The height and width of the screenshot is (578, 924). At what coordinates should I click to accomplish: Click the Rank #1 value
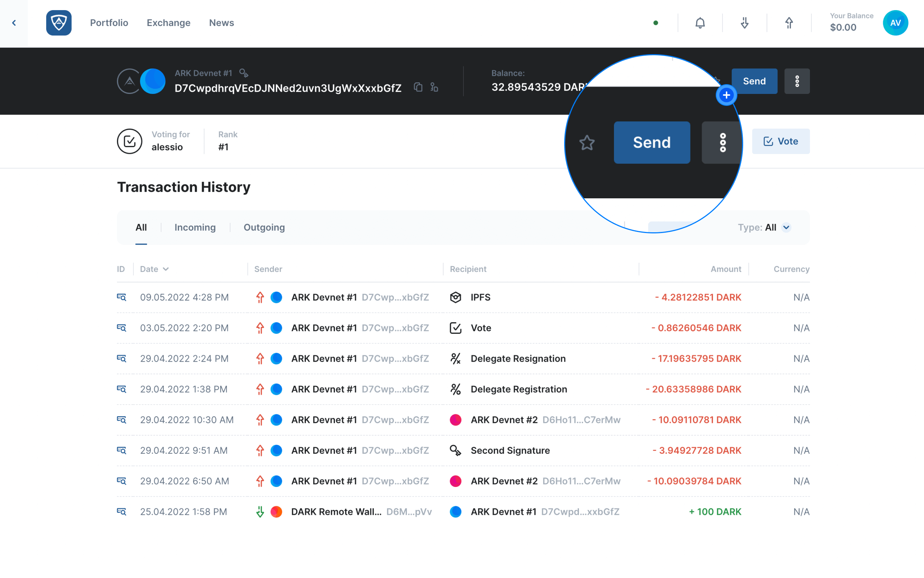click(223, 147)
